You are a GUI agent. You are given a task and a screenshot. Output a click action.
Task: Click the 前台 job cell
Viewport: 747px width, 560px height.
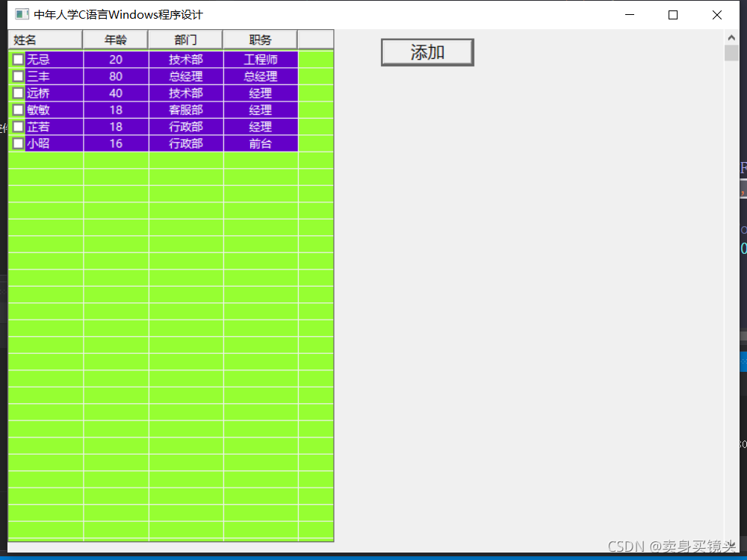[261, 143]
